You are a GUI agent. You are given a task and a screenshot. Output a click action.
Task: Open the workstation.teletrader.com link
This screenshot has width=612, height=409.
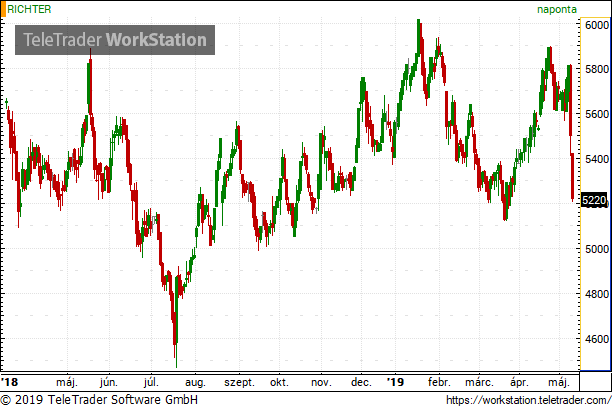click(x=528, y=400)
